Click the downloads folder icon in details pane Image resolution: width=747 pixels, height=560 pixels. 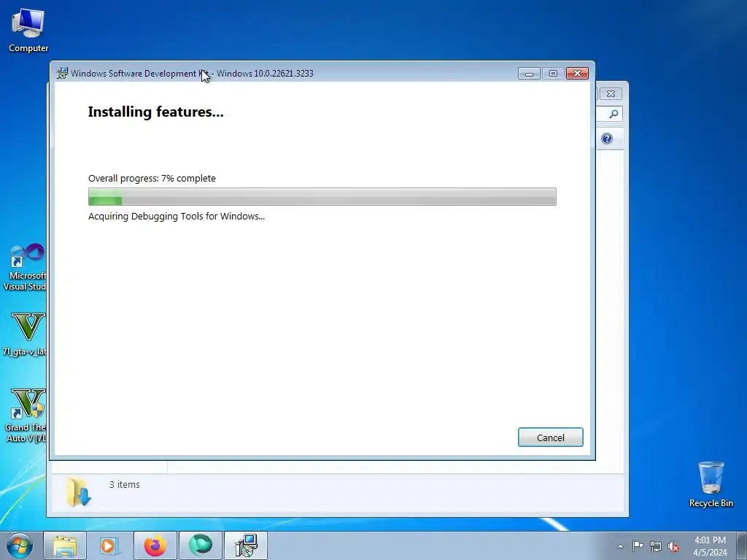[x=79, y=492]
